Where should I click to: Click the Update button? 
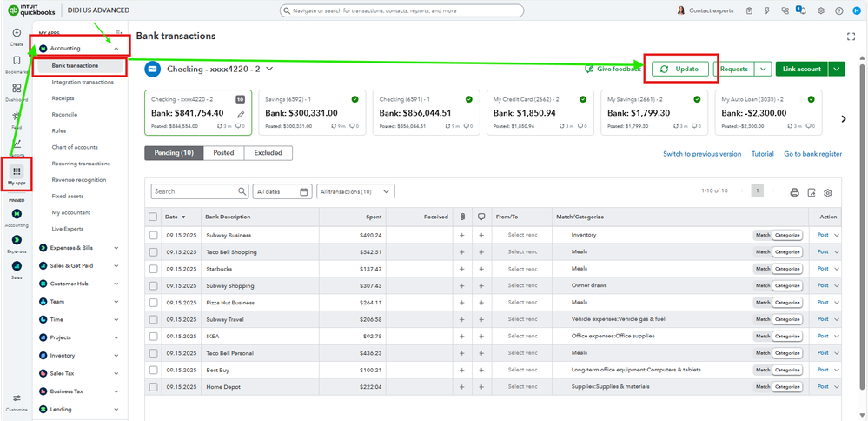coord(681,69)
